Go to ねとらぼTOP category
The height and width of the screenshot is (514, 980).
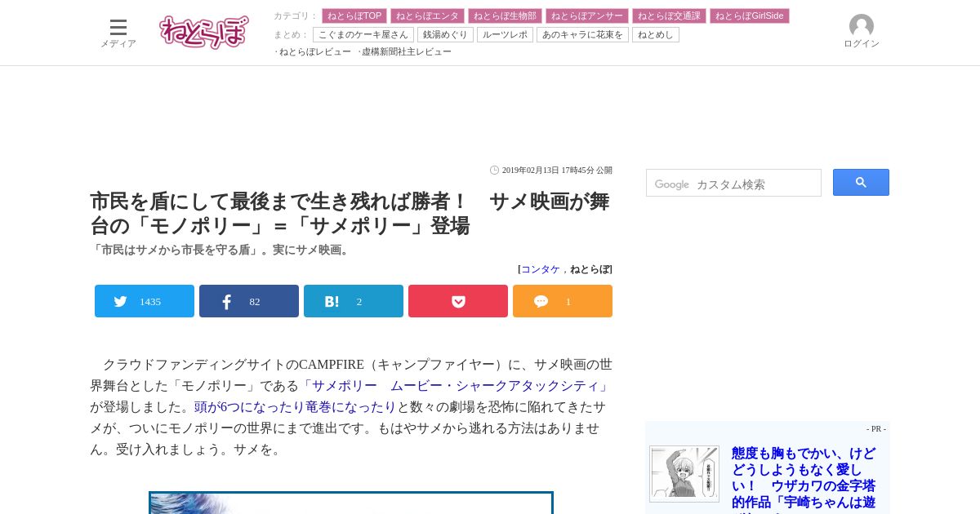(354, 16)
